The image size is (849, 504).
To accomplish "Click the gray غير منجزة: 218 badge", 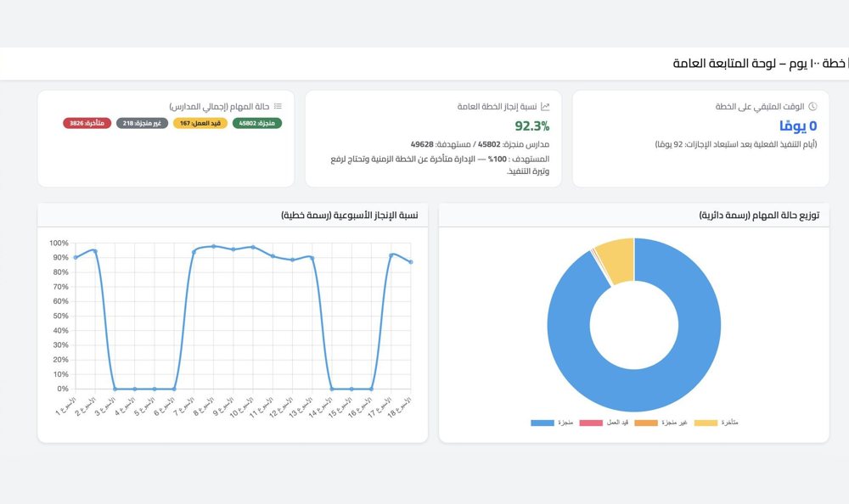I will pyautogui.click(x=142, y=123).
